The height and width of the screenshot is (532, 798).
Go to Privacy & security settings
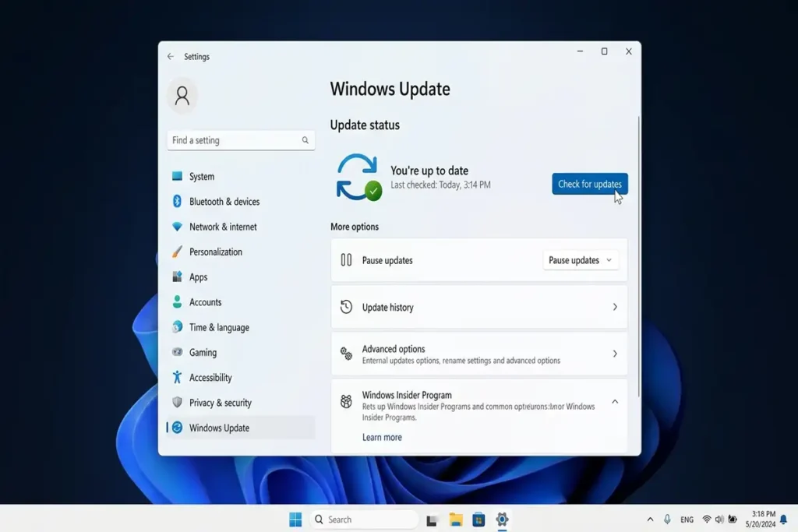point(241,402)
